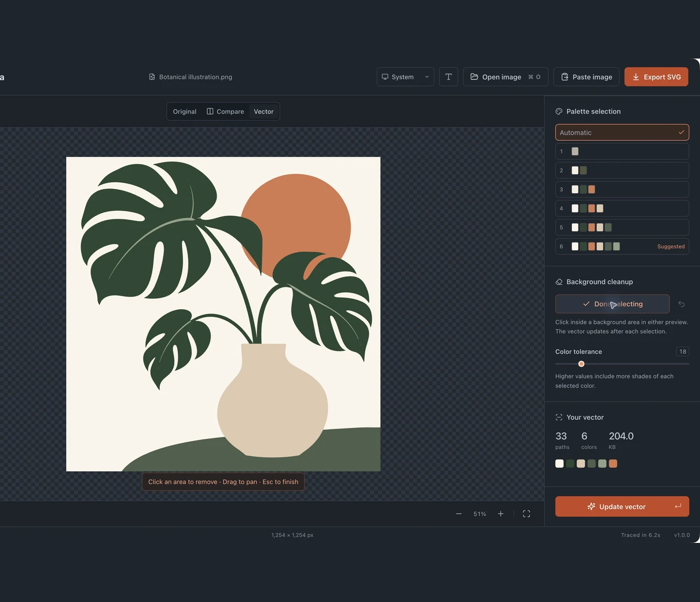Viewport: 700px width, 602px height.
Task: Click the 6 colors statistic
Action: [588, 440]
